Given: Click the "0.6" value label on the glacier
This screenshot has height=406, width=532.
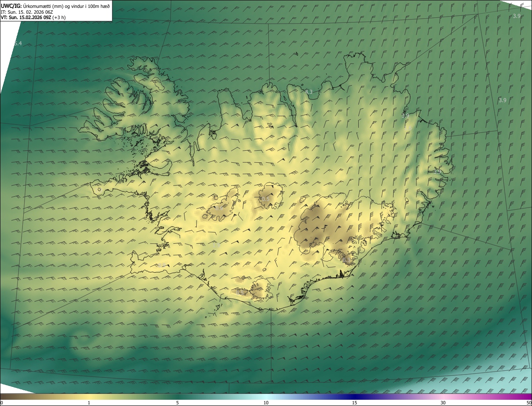Looking at the screenshot, I should 219,208.
